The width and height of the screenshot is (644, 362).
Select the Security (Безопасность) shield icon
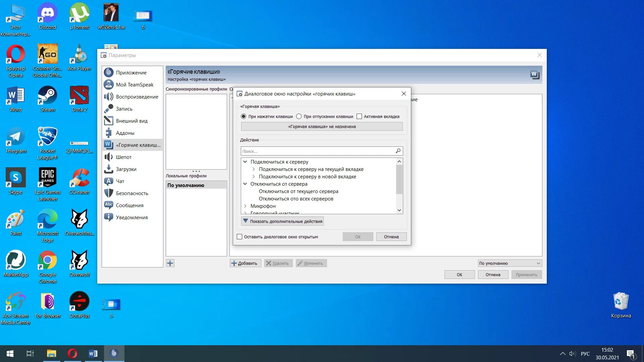click(108, 193)
